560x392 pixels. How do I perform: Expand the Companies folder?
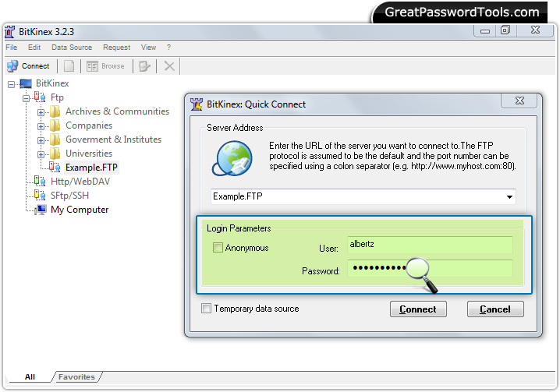tap(41, 126)
